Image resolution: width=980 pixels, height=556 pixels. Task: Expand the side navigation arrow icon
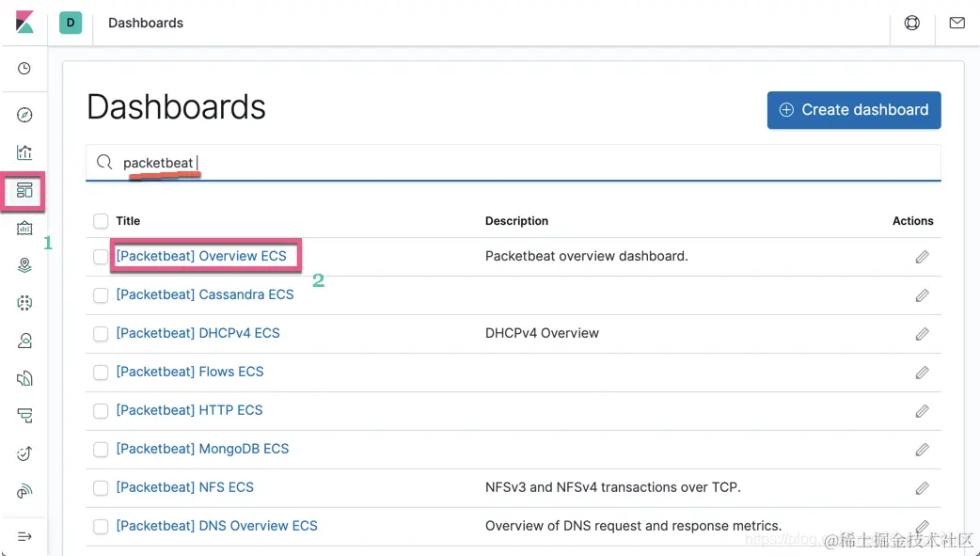(24, 536)
